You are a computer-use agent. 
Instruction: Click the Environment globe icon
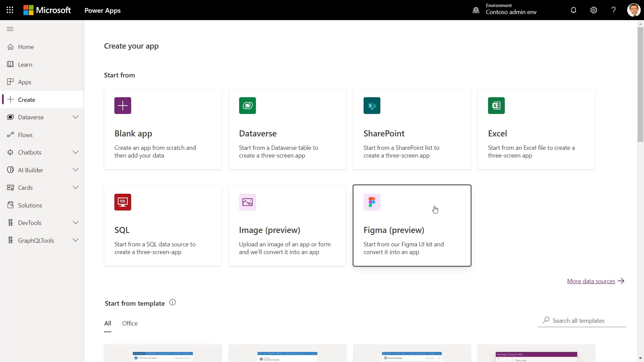coord(476,10)
